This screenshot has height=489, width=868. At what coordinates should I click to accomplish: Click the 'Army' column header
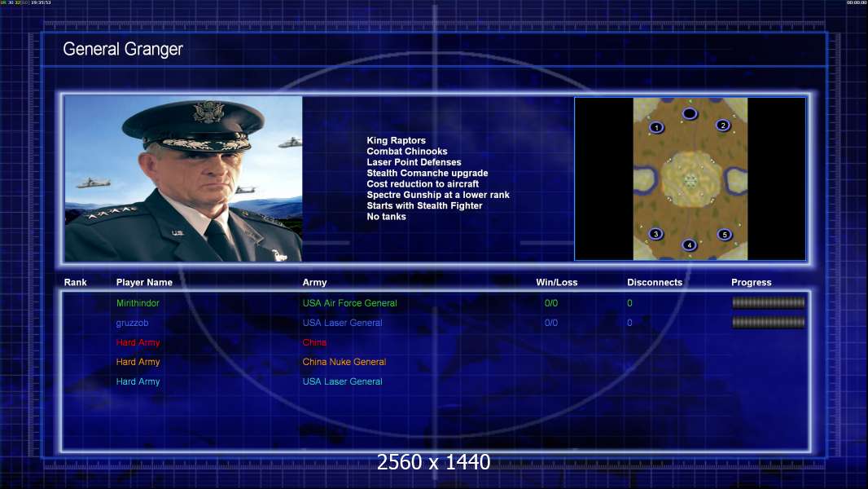[314, 283]
